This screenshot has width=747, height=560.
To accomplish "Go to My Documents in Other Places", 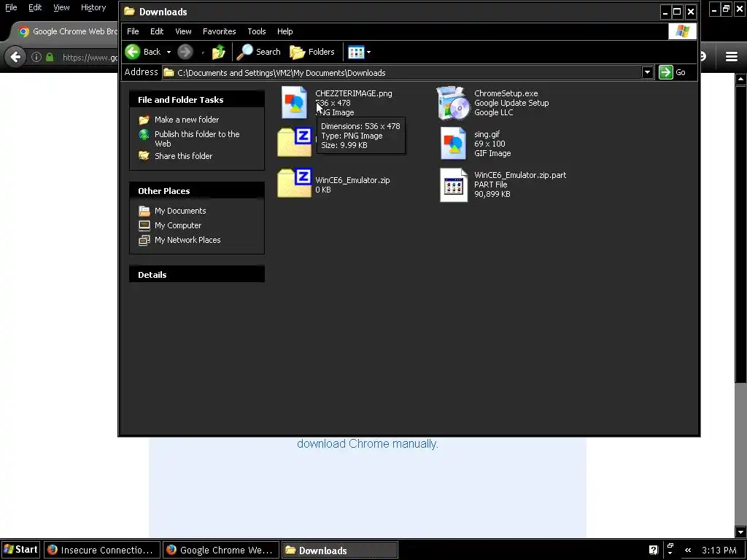I will tap(180, 211).
